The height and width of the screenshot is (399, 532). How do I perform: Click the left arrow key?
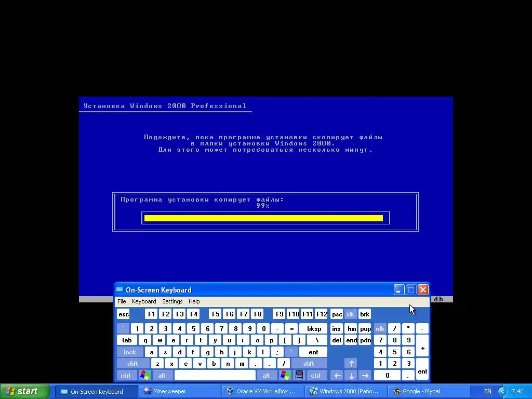coord(337,375)
